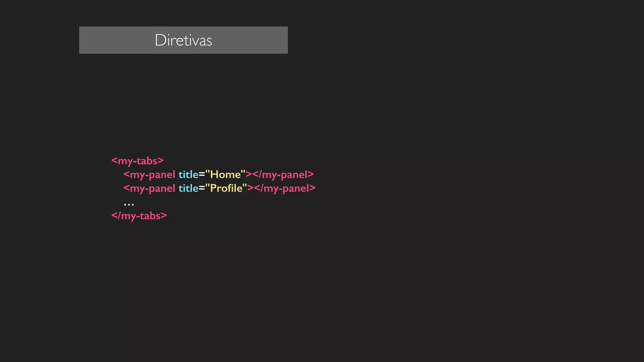Image resolution: width=644 pixels, height=362 pixels.
Task: Click the equals sign before "Home"
Action: (x=202, y=175)
